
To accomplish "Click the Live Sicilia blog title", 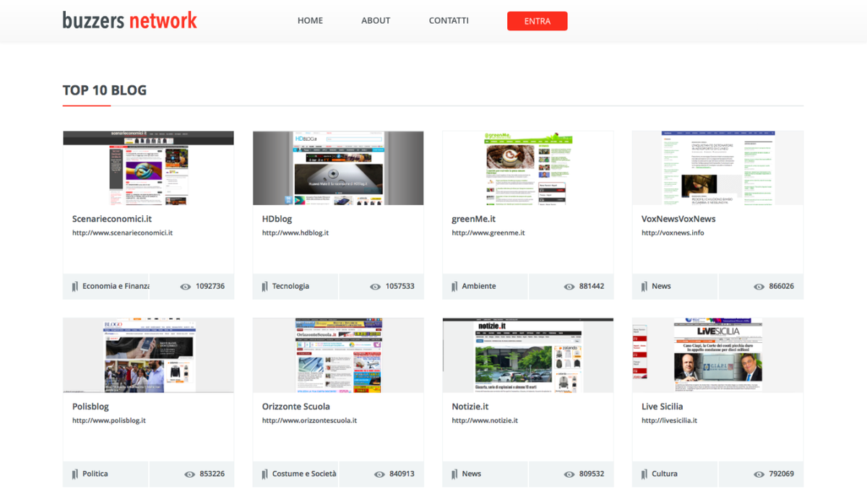I will pos(663,407).
